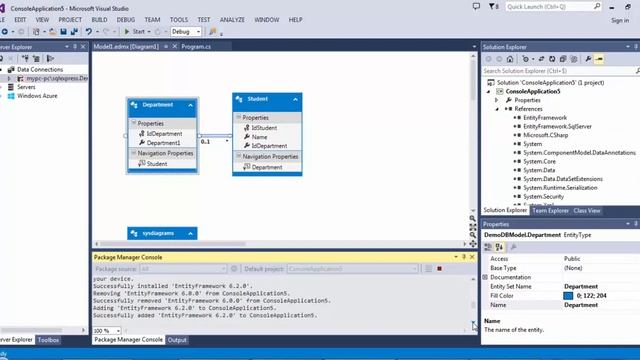Viewport: 640px width, 360px height.
Task: Select the EntityFramework.SqlServer reference
Action: point(557,127)
